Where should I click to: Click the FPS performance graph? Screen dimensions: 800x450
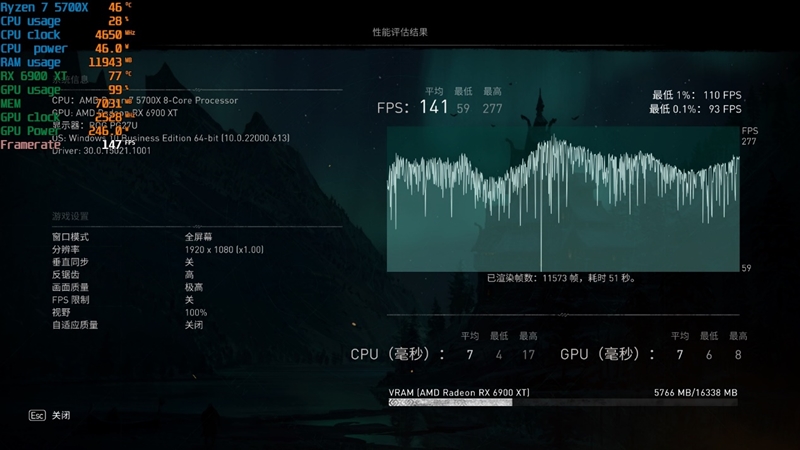coord(563,199)
